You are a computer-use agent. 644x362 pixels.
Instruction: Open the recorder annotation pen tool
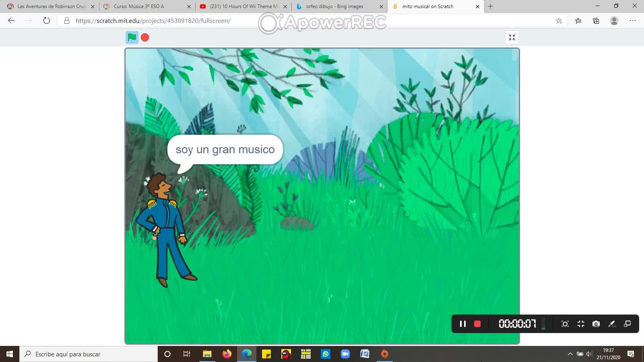pos(612,324)
